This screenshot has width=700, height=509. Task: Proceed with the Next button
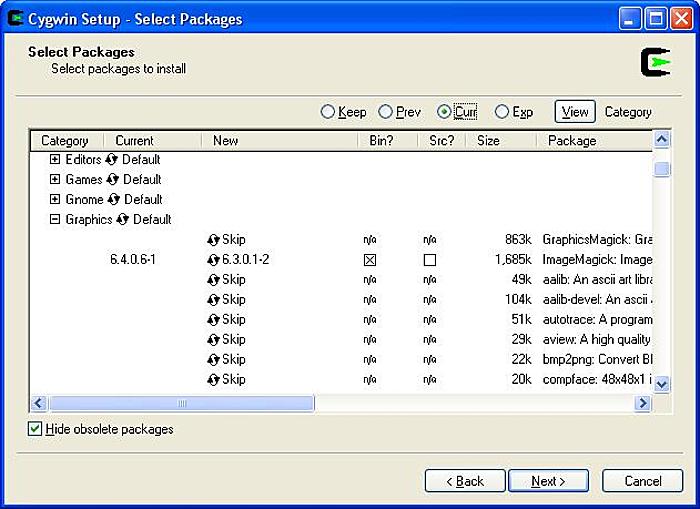coord(548,481)
